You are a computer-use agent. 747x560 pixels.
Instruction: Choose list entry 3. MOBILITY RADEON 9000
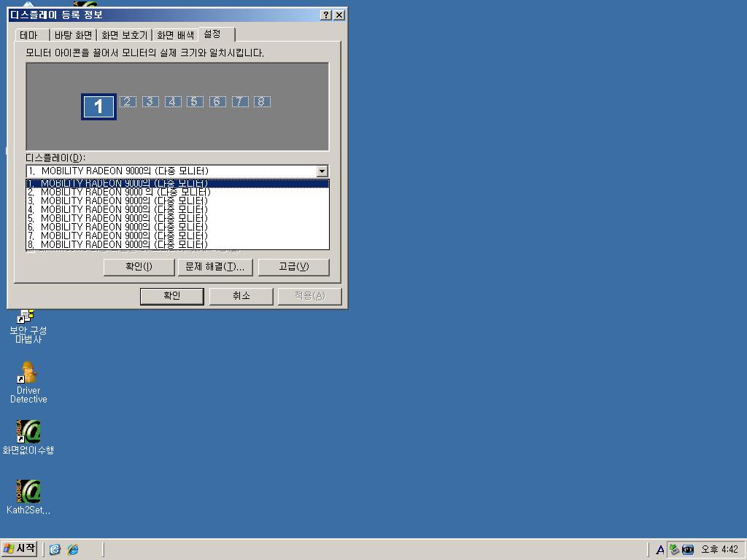click(177, 201)
